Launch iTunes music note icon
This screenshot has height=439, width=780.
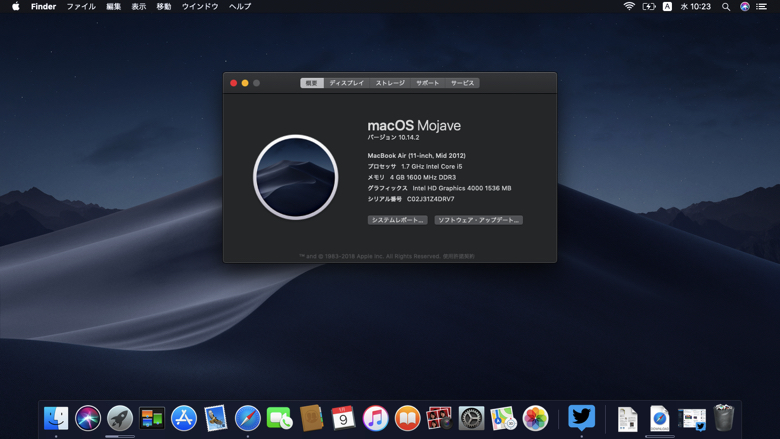click(x=376, y=418)
